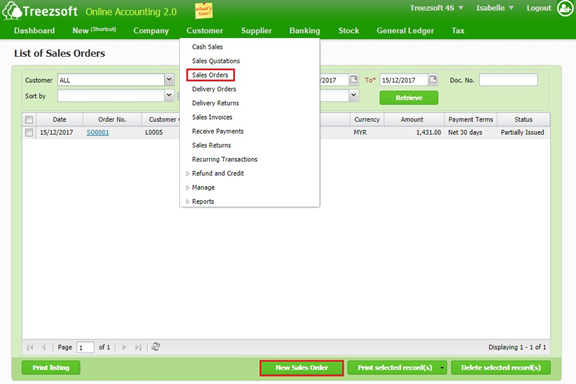The height and width of the screenshot is (384, 576).
Task: Select Delivery Returns menu entry
Action: tap(215, 103)
